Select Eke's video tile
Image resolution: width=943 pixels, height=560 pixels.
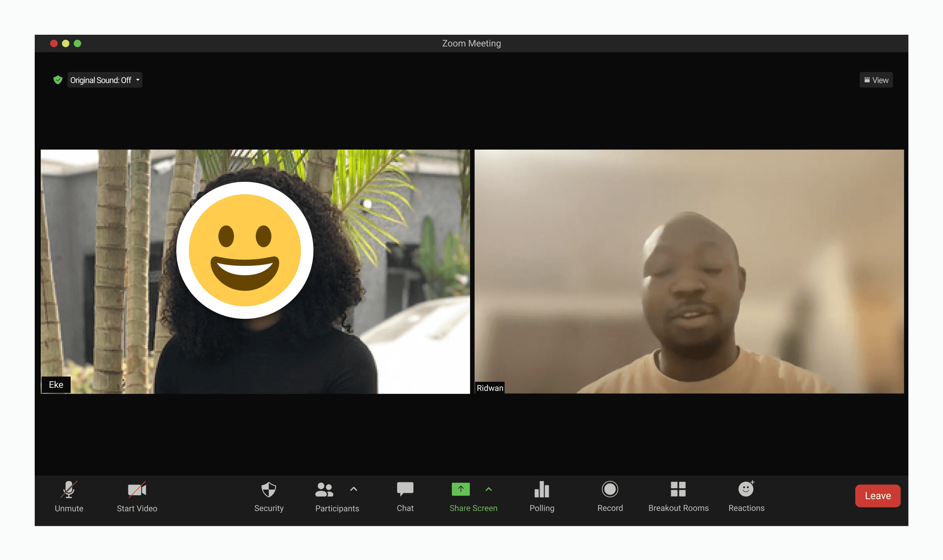point(255,271)
